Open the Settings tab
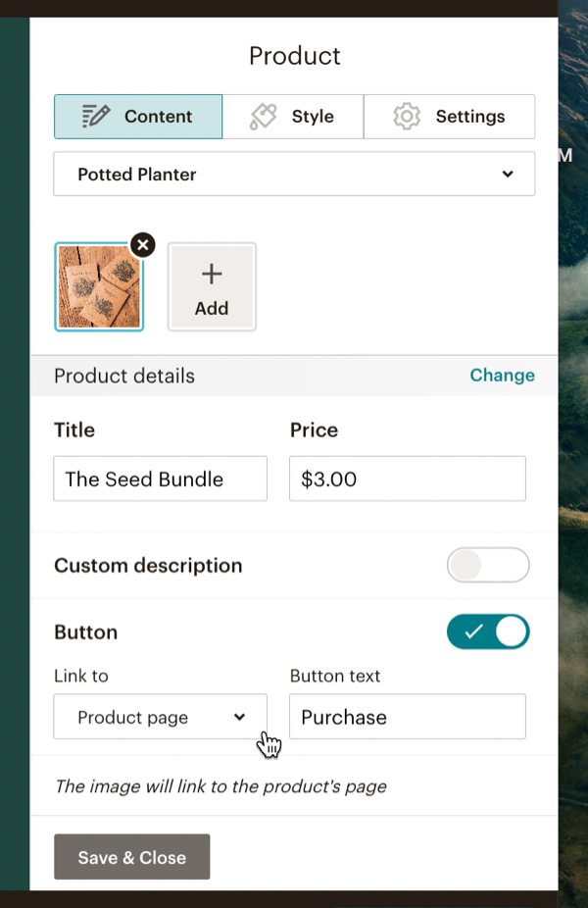The height and width of the screenshot is (908, 588). [x=449, y=117]
